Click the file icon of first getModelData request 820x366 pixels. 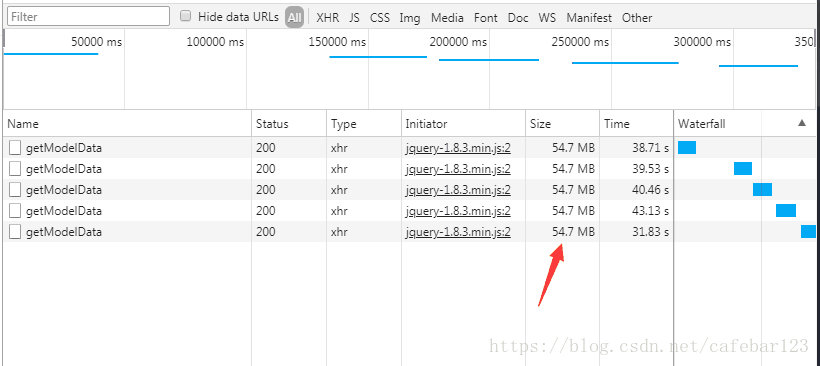(x=15, y=148)
